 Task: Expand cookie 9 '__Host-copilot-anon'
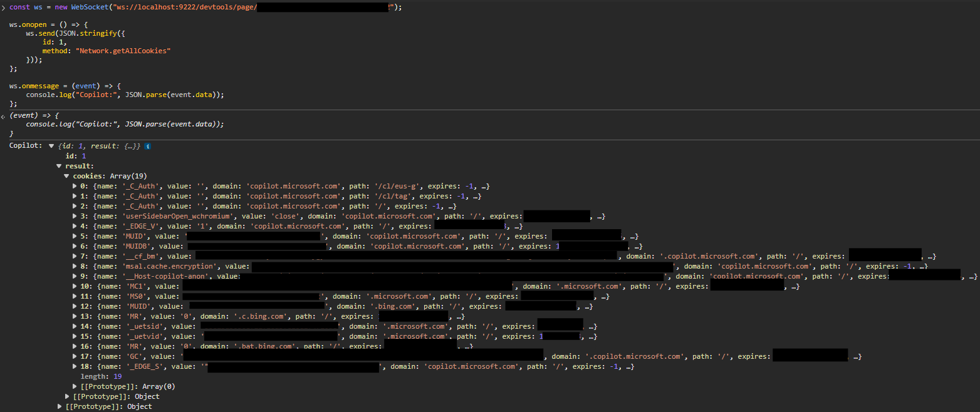pos(75,276)
